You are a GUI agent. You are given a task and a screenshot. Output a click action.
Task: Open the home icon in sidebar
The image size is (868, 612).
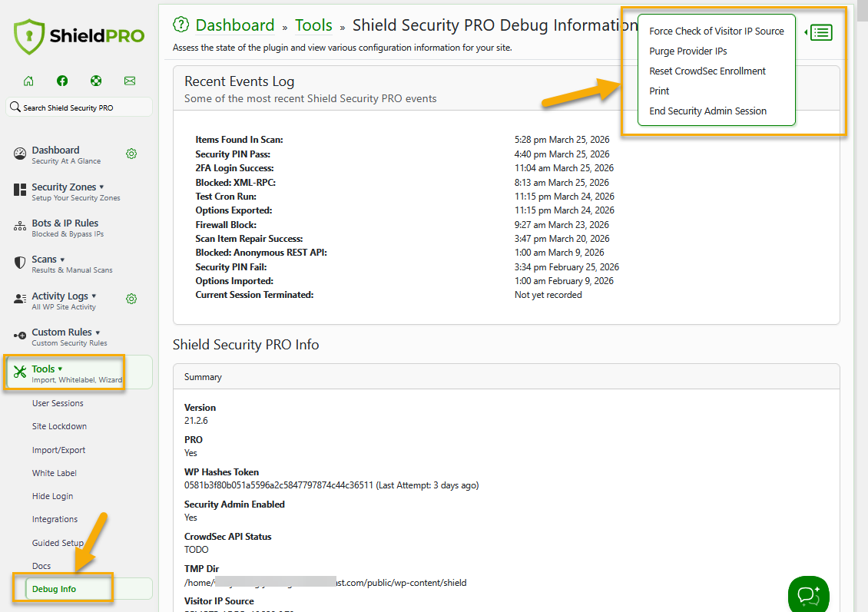28,81
